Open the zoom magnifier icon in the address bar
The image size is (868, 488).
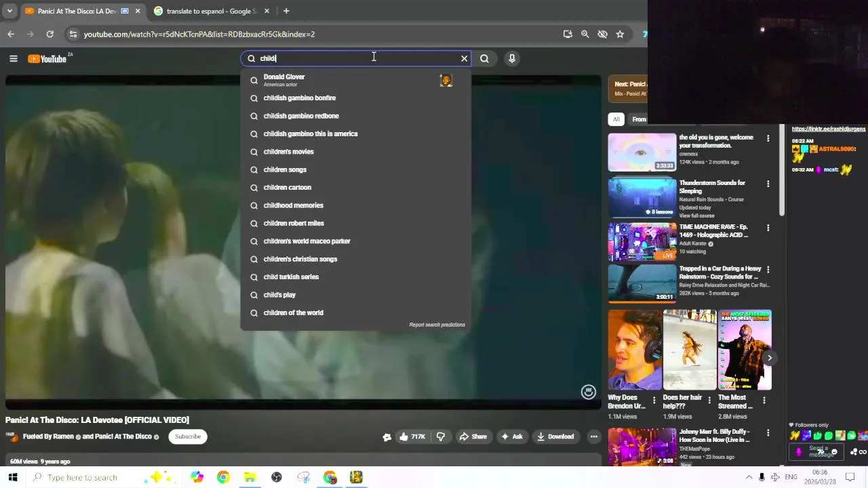click(585, 34)
